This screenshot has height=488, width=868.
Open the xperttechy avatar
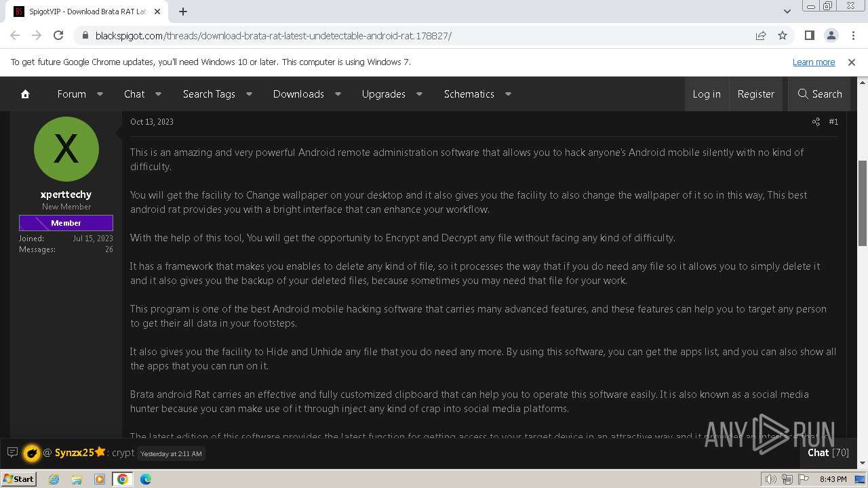[66, 149]
